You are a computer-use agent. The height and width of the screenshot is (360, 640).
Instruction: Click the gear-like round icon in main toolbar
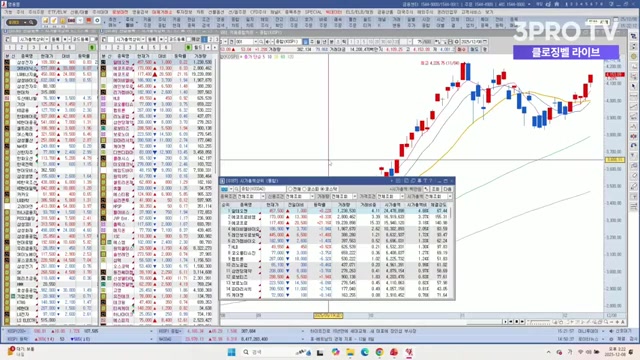tap(97, 20)
